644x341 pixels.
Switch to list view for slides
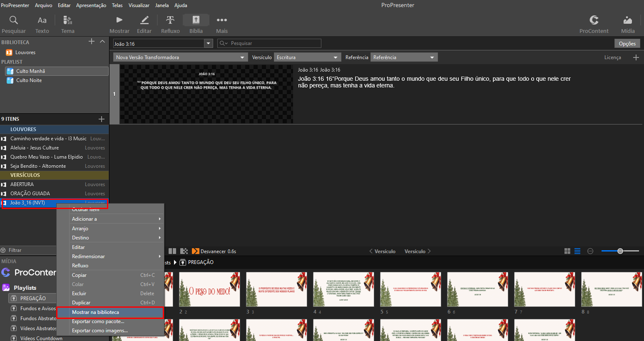click(577, 251)
